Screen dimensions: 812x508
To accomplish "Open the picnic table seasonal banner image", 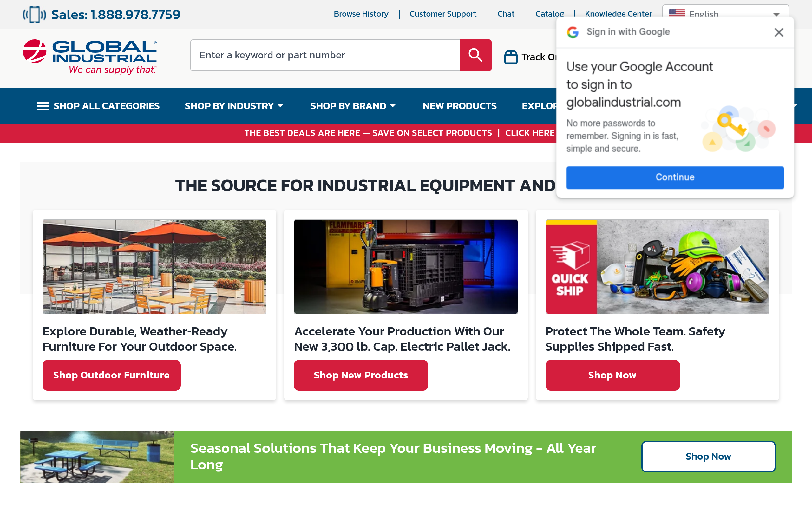I will point(97,456).
